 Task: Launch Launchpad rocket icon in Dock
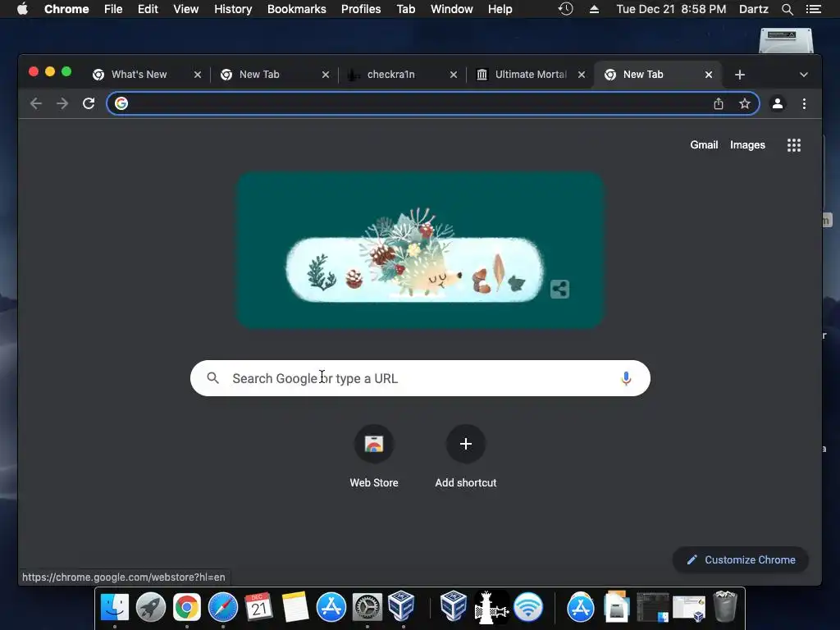(151, 607)
